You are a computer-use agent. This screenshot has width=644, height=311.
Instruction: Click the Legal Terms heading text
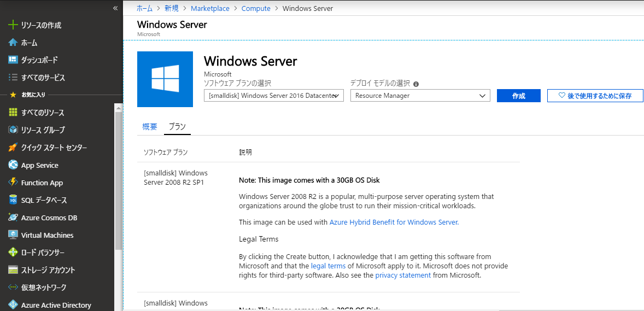[x=259, y=239]
